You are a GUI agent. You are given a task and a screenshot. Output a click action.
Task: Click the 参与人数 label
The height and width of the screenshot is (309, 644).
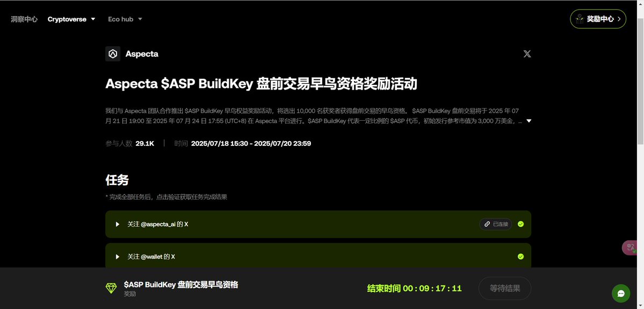[x=119, y=143]
